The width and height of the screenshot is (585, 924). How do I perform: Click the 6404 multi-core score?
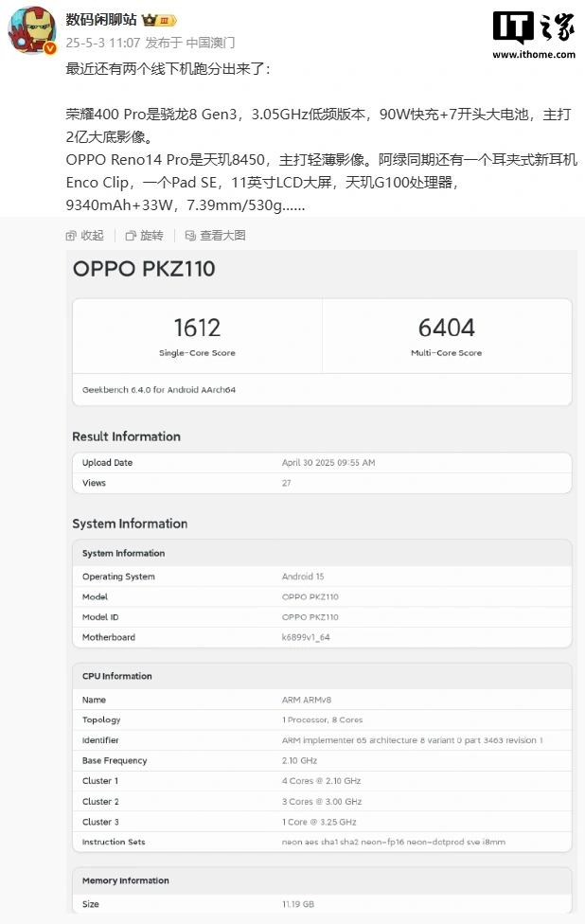pos(446,328)
